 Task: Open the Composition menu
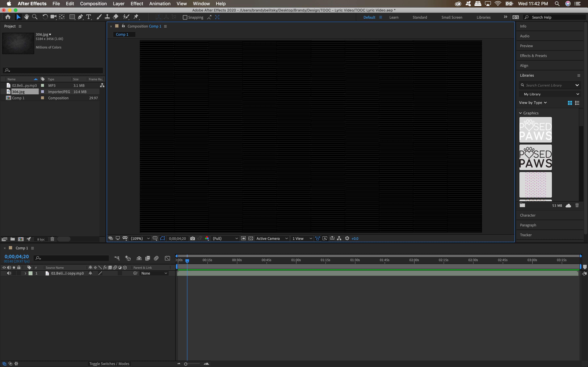[93, 4]
